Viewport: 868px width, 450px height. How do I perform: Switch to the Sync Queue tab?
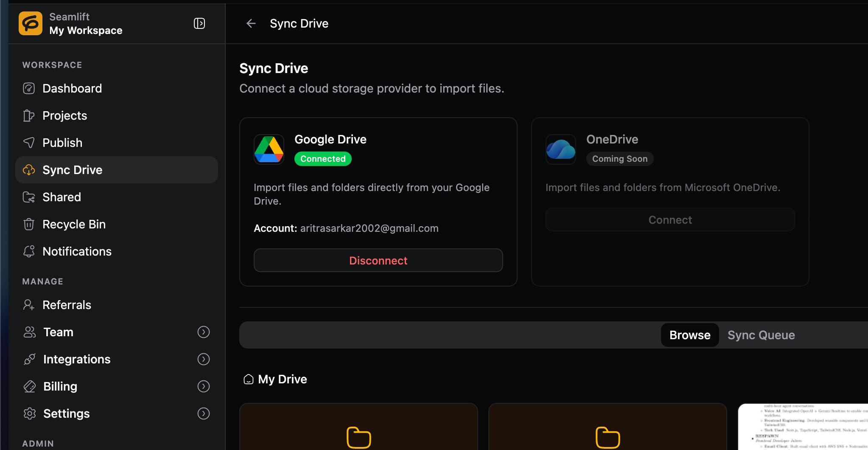click(761, 335)
